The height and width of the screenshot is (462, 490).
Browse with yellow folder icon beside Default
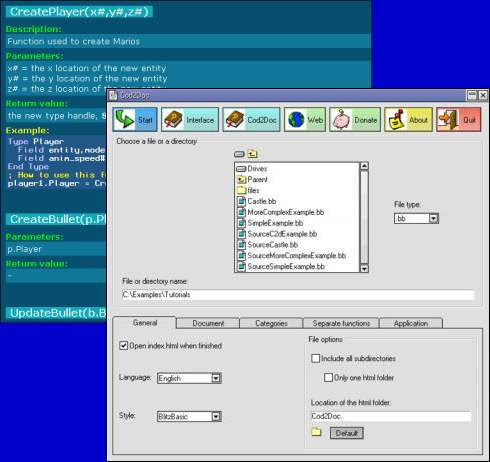coord(316,432)
